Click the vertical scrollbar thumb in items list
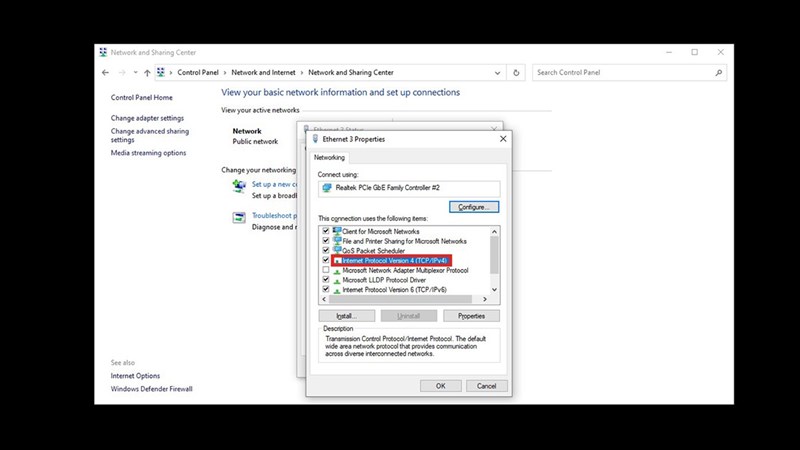 coord(494,255)
